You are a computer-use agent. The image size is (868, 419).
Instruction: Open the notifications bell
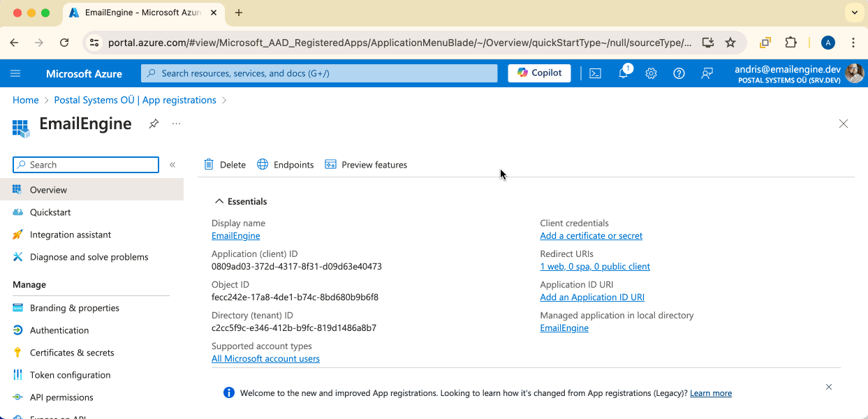(x=623, y=73)
